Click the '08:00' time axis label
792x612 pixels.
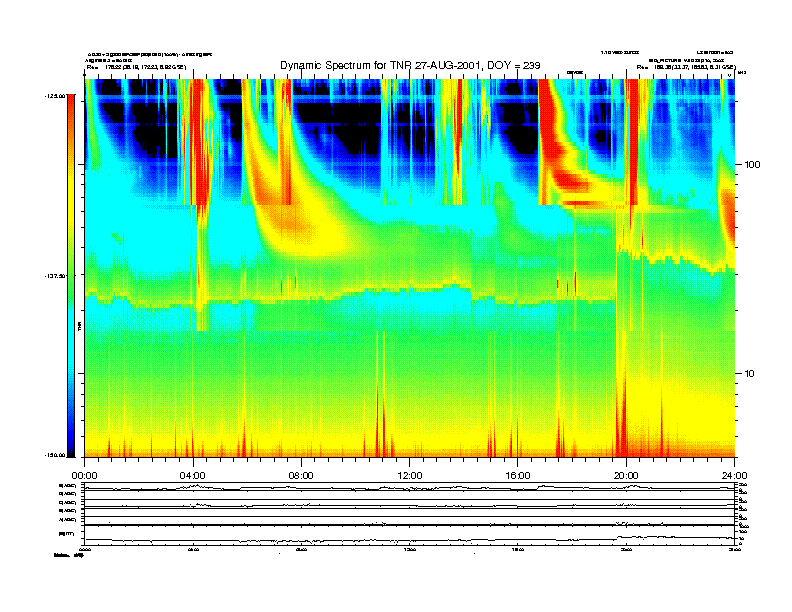(x=301, y=476)
